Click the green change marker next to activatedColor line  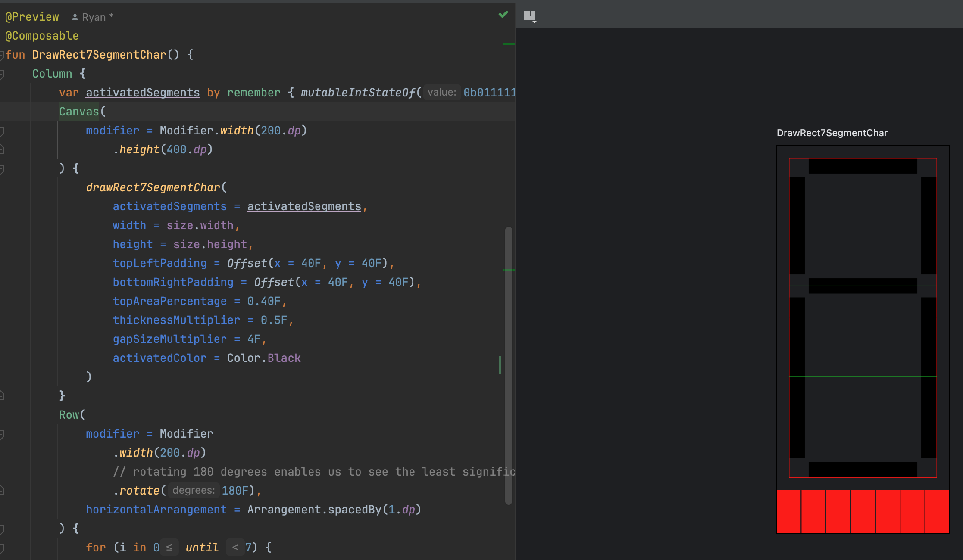[500, 365]
